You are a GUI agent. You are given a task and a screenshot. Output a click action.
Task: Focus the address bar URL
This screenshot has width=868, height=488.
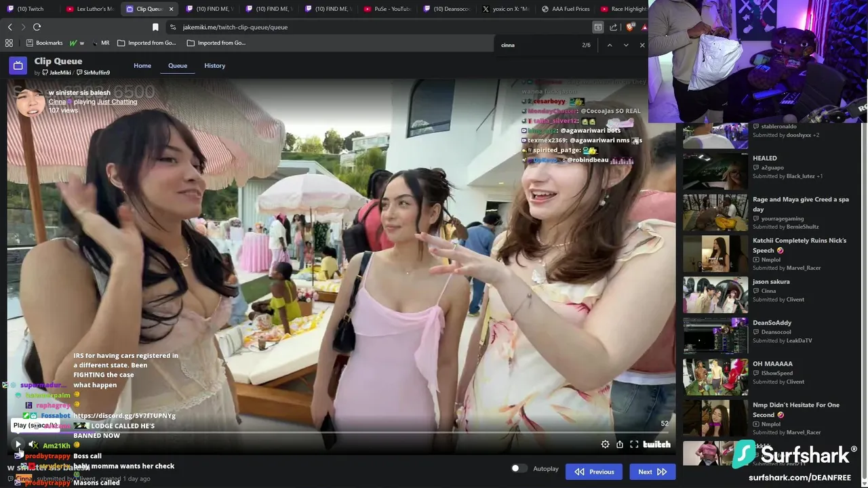pyautogui.click(x=235, y=27)
